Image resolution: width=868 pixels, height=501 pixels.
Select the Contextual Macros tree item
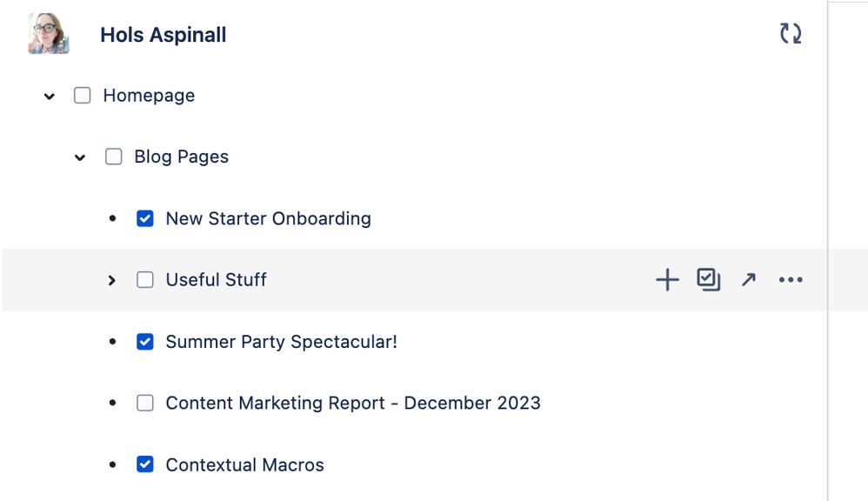pyautogui.click(x=244, y=464)
